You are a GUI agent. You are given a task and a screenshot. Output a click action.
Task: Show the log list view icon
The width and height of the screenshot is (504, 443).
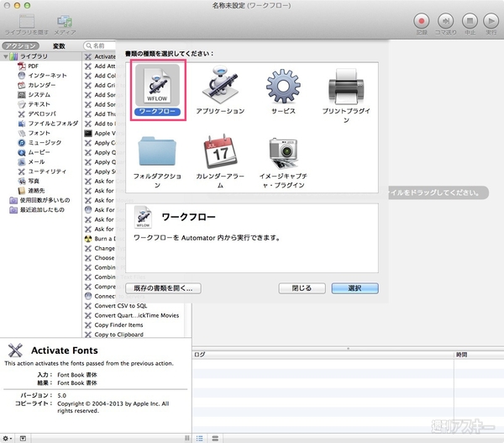tap(200, 438)
